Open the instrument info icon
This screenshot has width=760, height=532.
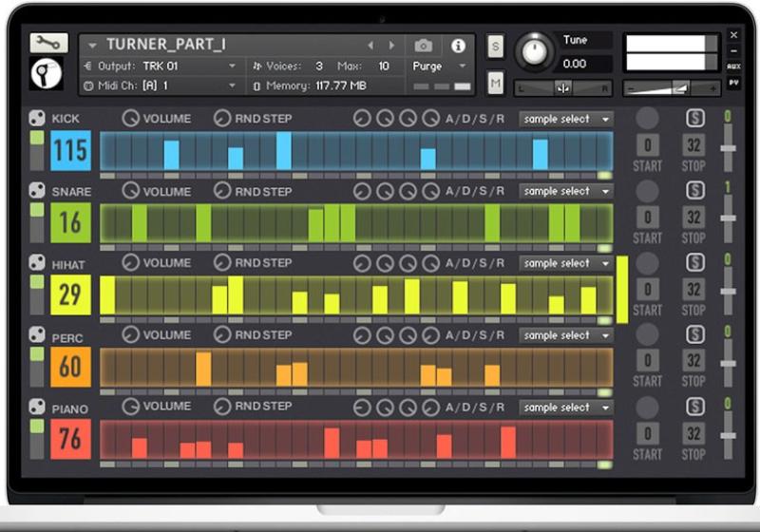tap(458, 46)
